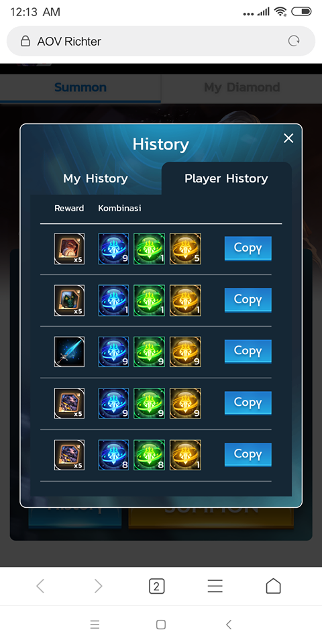Select the sword reward thumbnail
Screen dimensions: 322x644
point(69,352)
